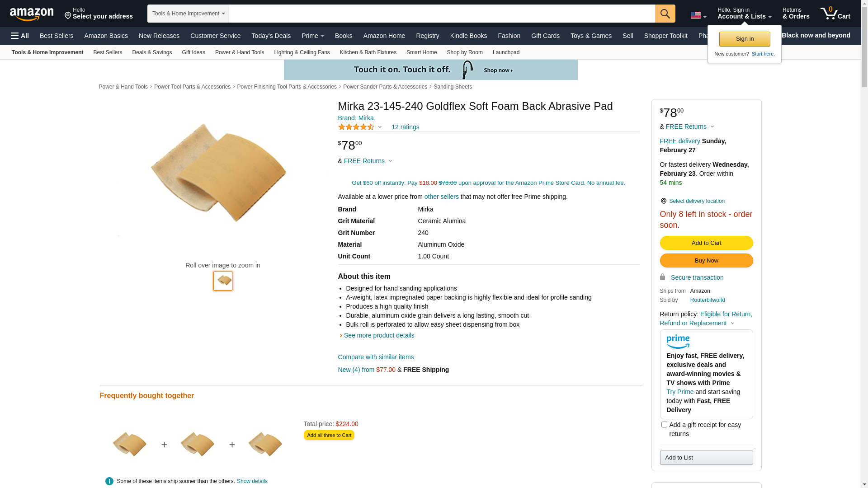868x488 pixels.
Task: Open the All hamburger menu
Action: 20,36
